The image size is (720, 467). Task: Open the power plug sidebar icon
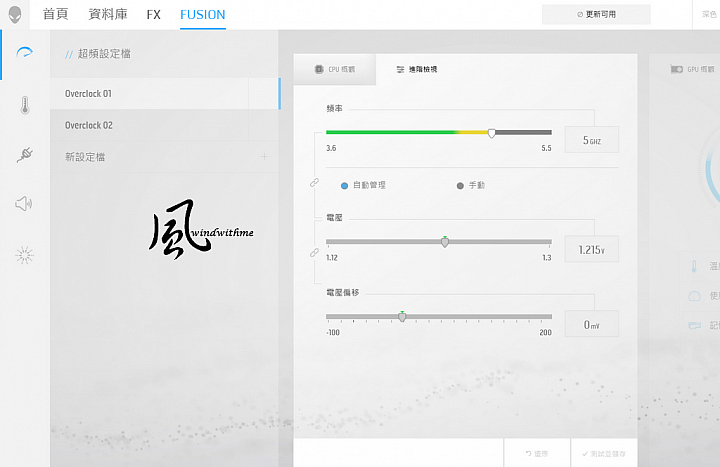(x=25, y=155)
